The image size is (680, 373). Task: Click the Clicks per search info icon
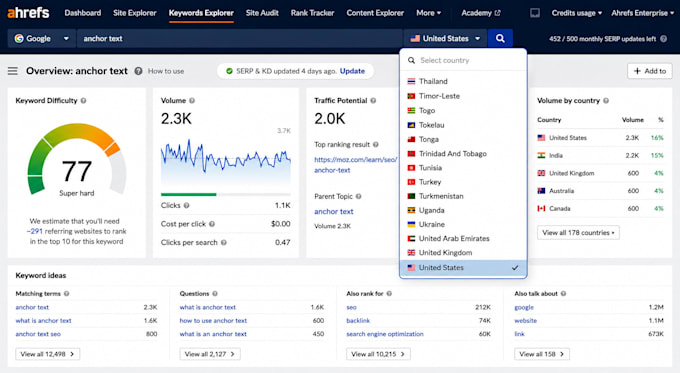click(x=223, y=243)
